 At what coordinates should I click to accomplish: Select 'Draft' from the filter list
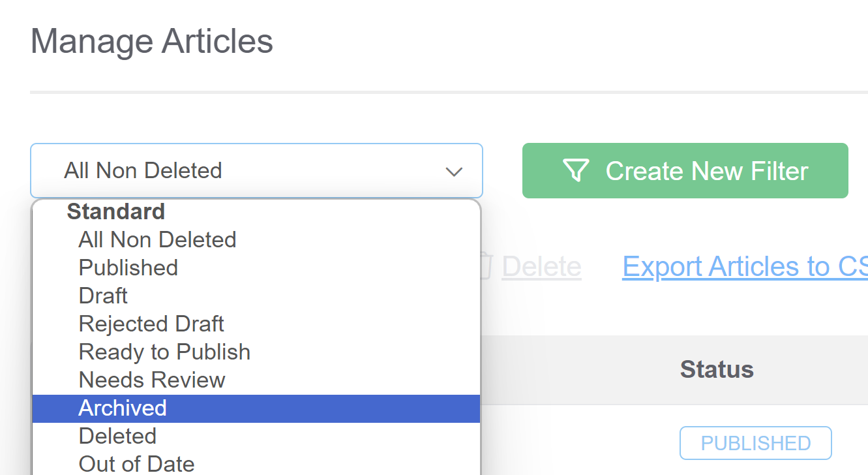pos(103,296)
